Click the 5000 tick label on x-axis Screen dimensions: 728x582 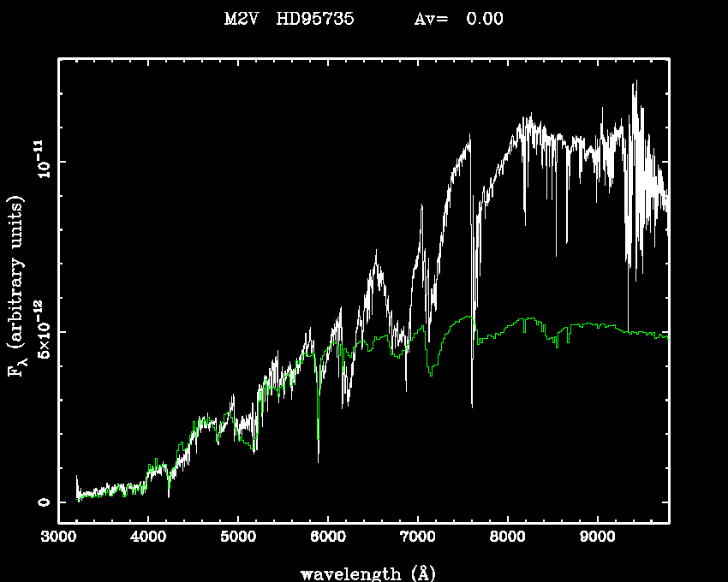(x=237, y=537)
